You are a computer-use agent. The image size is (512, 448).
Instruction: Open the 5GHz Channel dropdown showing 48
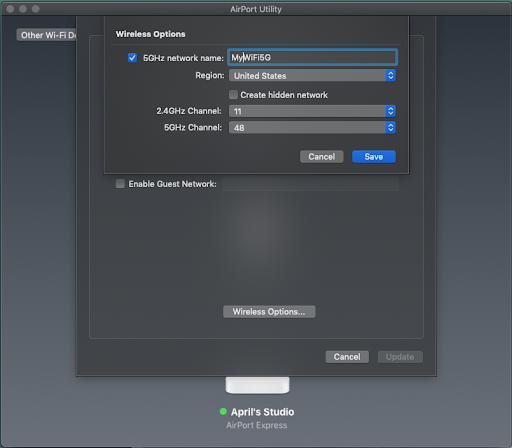pos(312,128)
